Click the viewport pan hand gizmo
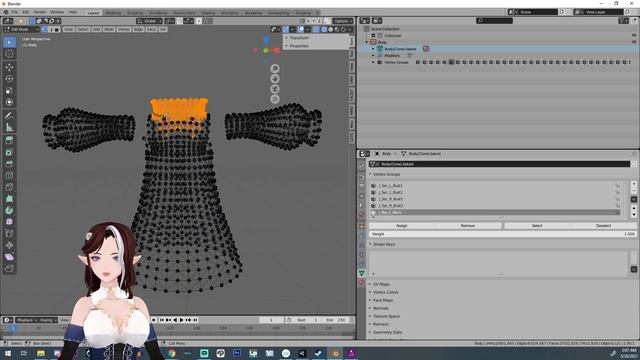This screenshot has width=640, height=360. point(275,78)
